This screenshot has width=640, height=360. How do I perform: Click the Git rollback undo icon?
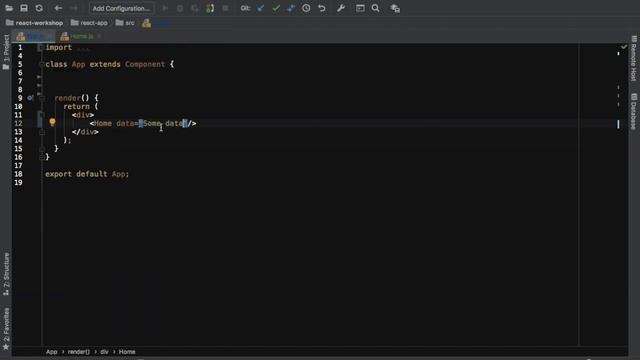322,8
